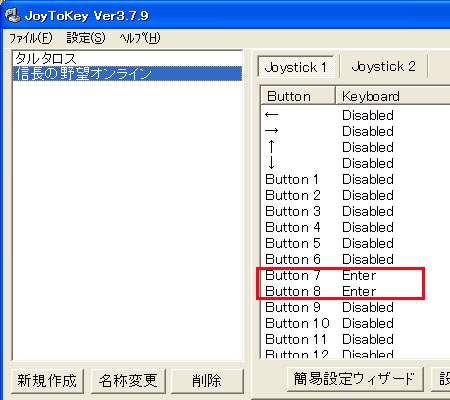Click the 新規作成 button
This screenshot has height=400, width=450.
coord(47,380)
